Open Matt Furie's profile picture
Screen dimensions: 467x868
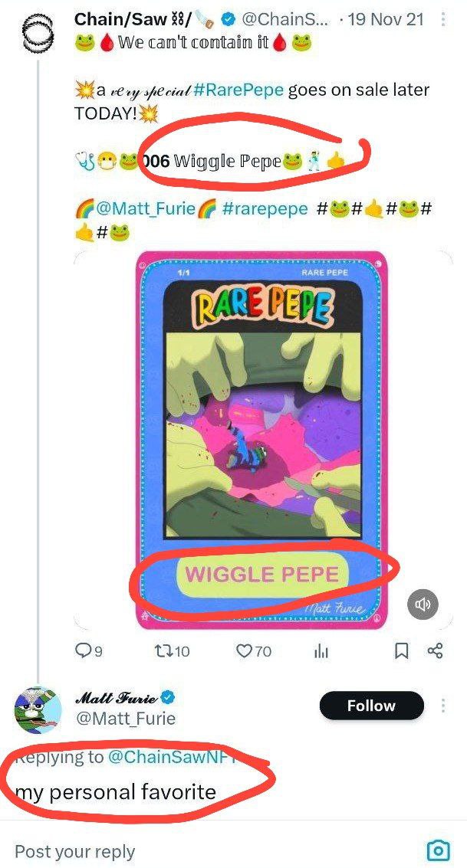pyautogui.click(x=38, y=710)
